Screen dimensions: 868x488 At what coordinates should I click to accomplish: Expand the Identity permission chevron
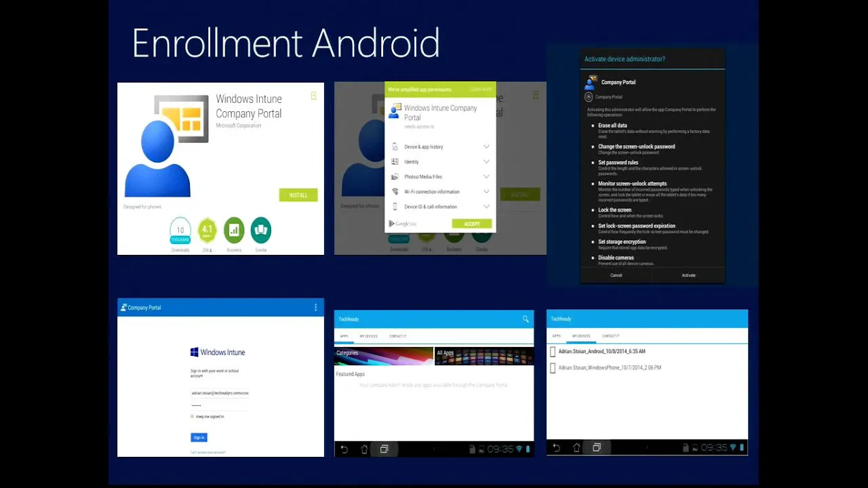point(486,161)
